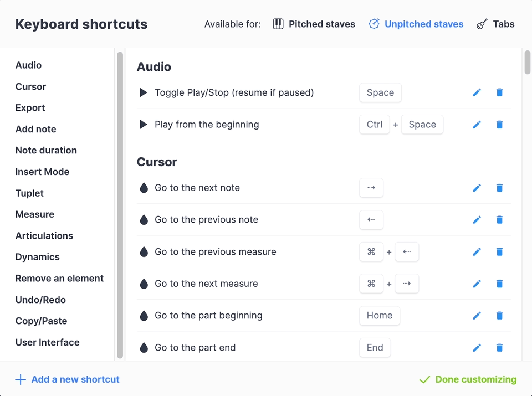Edit the Toggle Play/Stop shortcut
The height and width of the screenshot is (396, 532).
[477, 92]
